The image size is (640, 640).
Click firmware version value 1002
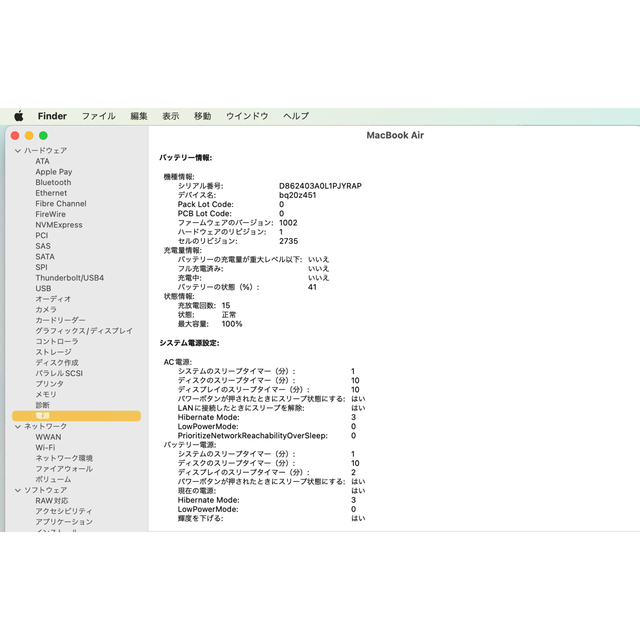click(288, 223)
